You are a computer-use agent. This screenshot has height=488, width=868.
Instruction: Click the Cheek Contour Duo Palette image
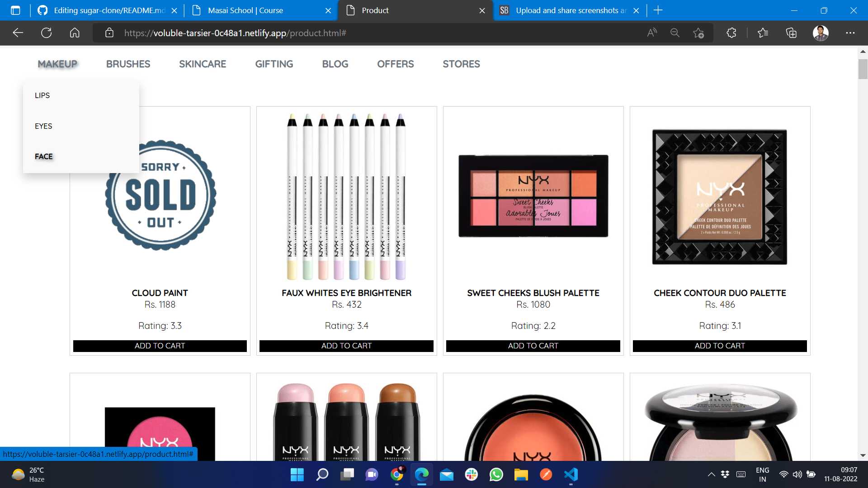[720, 197]
